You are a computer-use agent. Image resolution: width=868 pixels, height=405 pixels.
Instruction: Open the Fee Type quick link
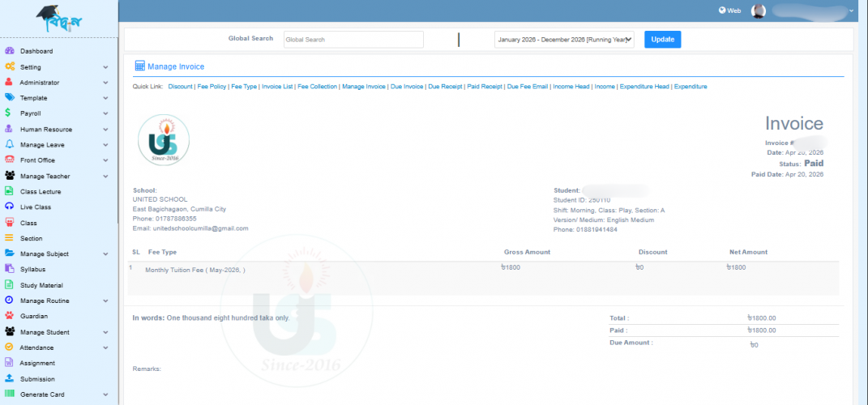click(x=244, y=87)
